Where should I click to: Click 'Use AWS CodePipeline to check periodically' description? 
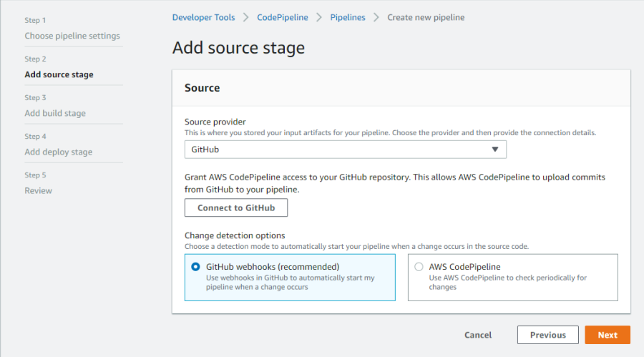(507, 282)
